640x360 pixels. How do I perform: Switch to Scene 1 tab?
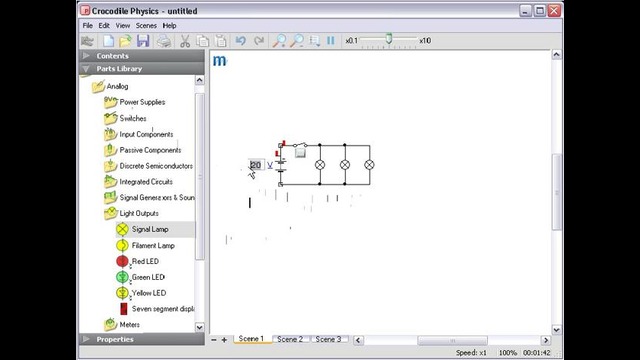(251, 339)
